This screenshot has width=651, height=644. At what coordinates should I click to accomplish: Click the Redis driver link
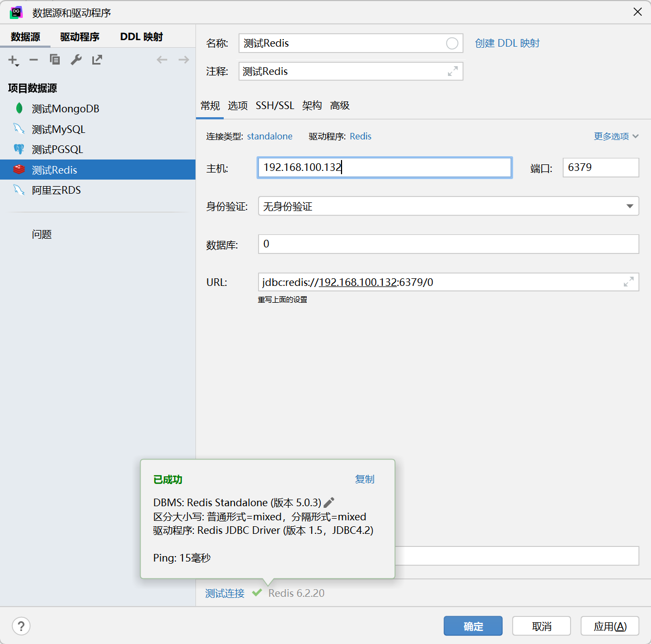(361, 136)
